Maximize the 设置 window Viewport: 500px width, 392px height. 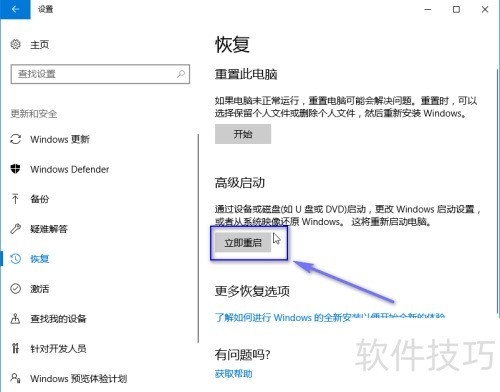tap(456, 9)
